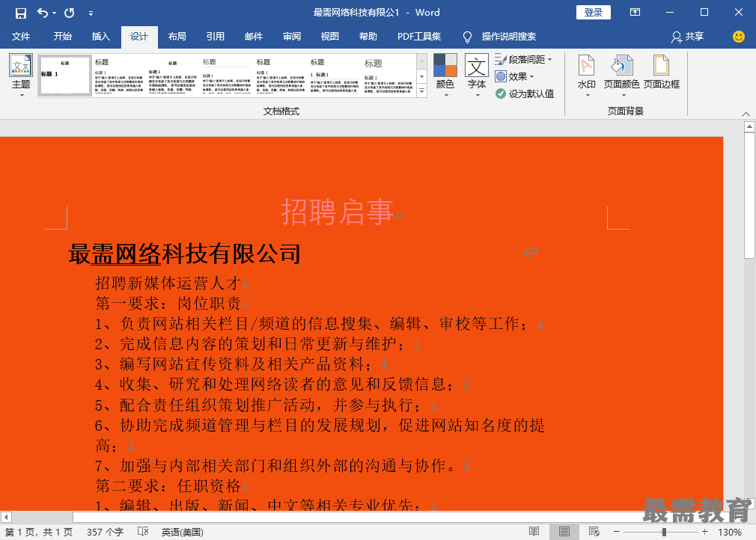The width and height of the screenshot is (756, 540).
Task: Open word count 357 个字
Action: [x=105, y=532]
